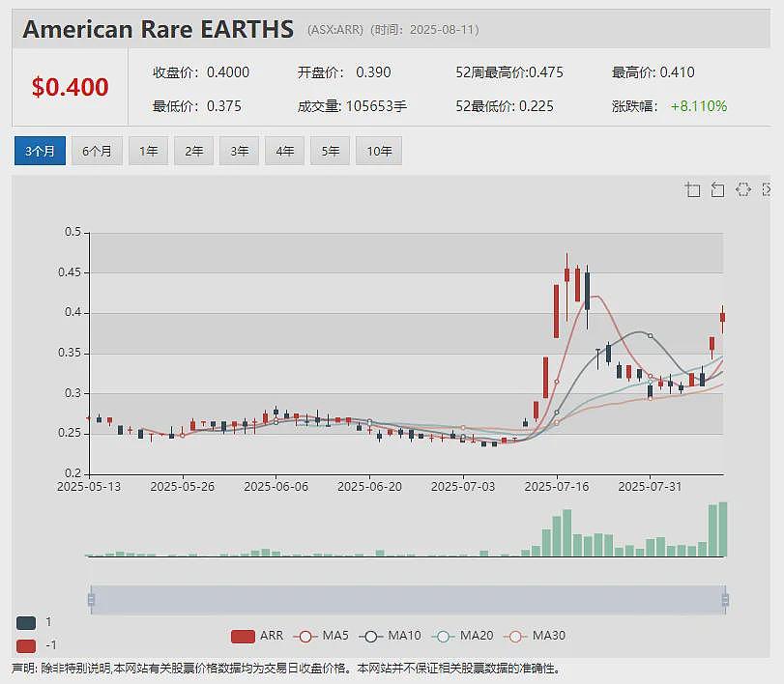This screenshot has width=784, height=684.
Task: Toggle the ARR candlestick series legend
Action: (257, 636)
